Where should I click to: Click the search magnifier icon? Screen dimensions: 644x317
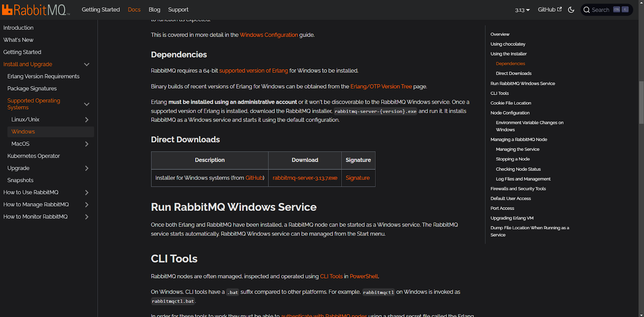(587, 10)
